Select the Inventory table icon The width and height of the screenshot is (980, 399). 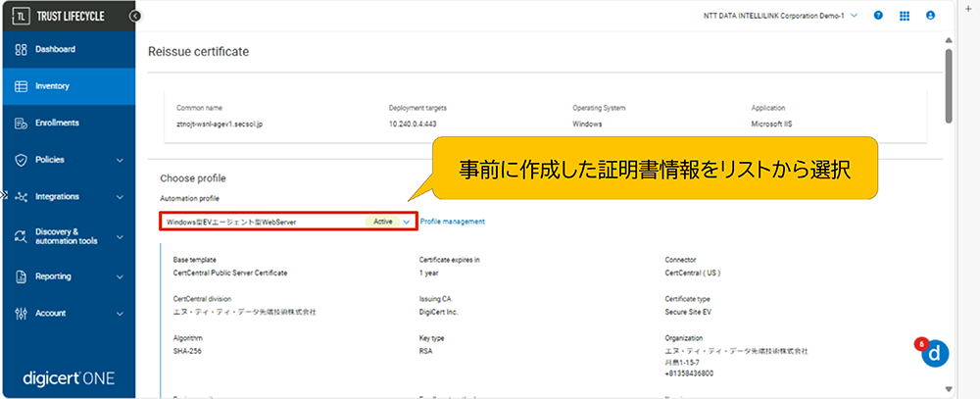pos(21,86)
